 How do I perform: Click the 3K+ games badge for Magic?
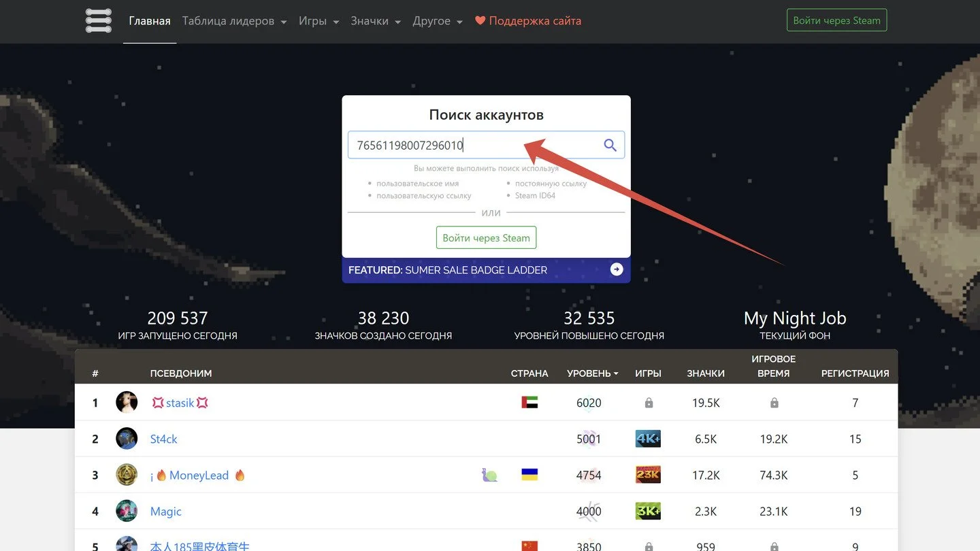pos(648,511)
